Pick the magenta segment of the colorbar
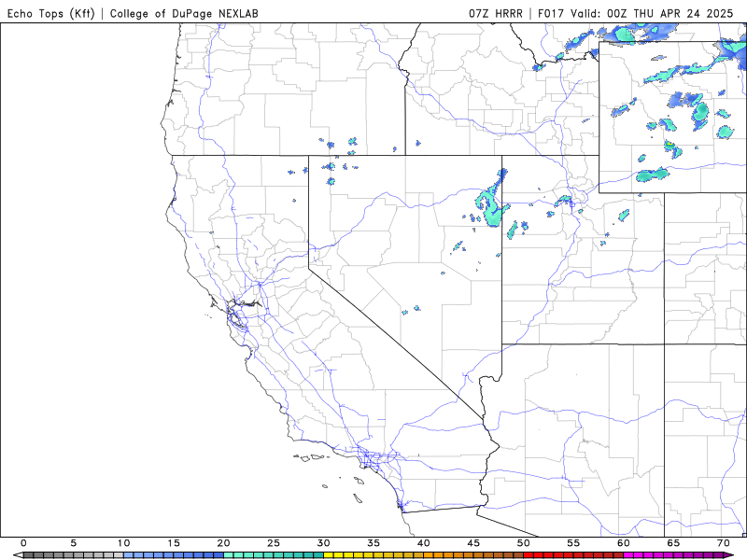This screenshot has width=747, height=560. [x=673, y=555]
